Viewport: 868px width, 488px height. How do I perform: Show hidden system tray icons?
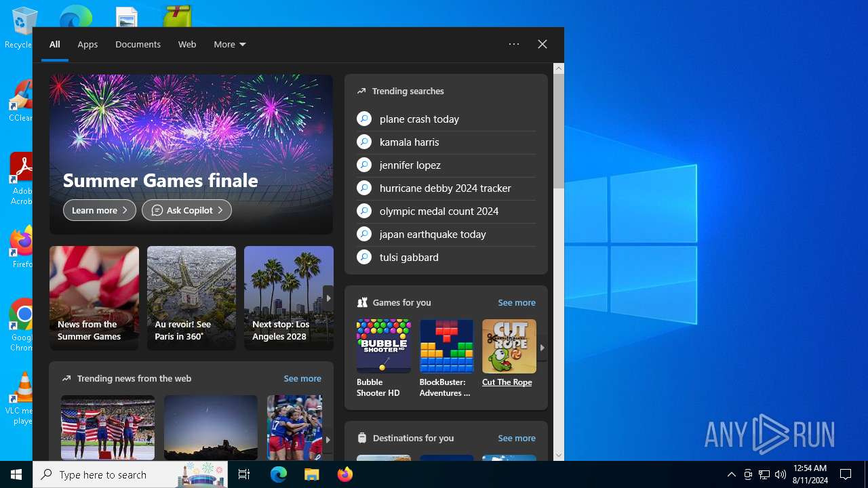(x=731, y=474)
